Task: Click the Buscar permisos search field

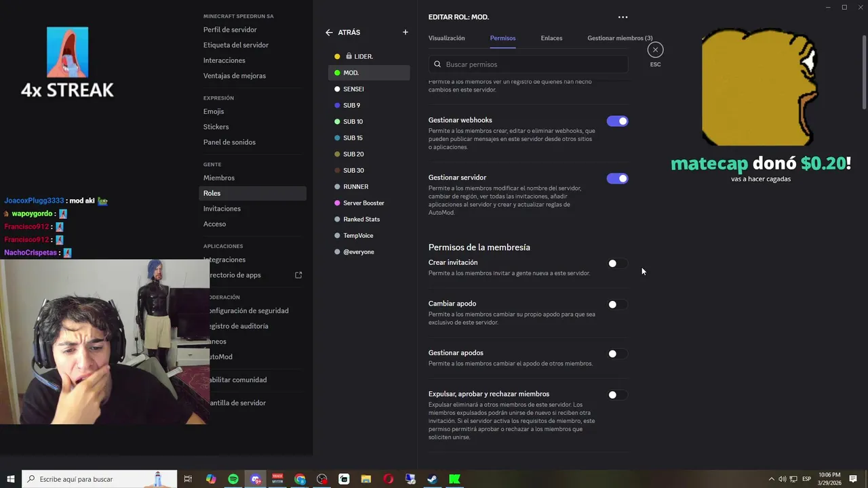Action: (x=528, y=64)
